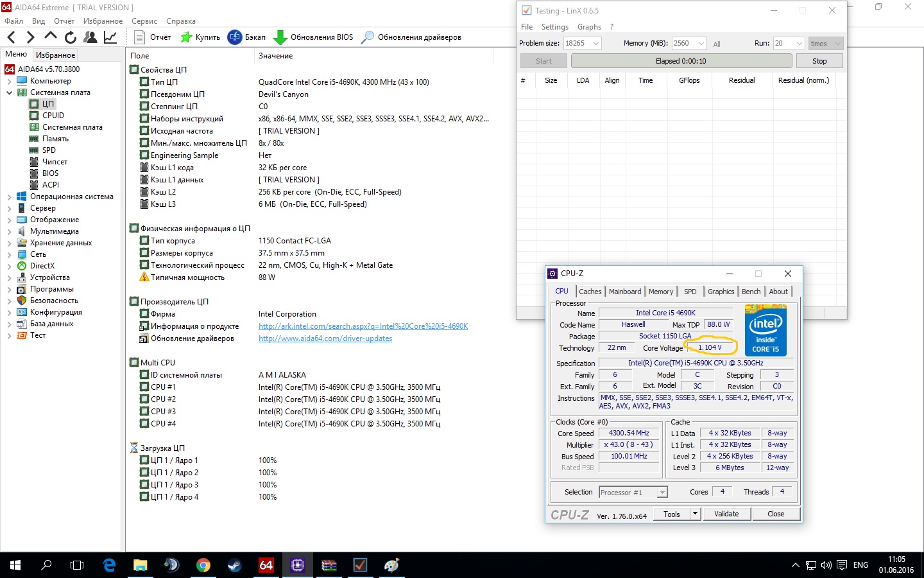The width and height of the screenshot is (924, 578).
Task: Select the ЦП item in the tree
Action: coord(48,104)
